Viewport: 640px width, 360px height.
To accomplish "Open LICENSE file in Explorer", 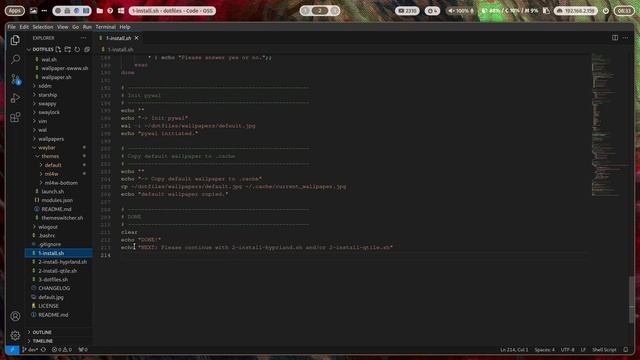I will (48, 306).
